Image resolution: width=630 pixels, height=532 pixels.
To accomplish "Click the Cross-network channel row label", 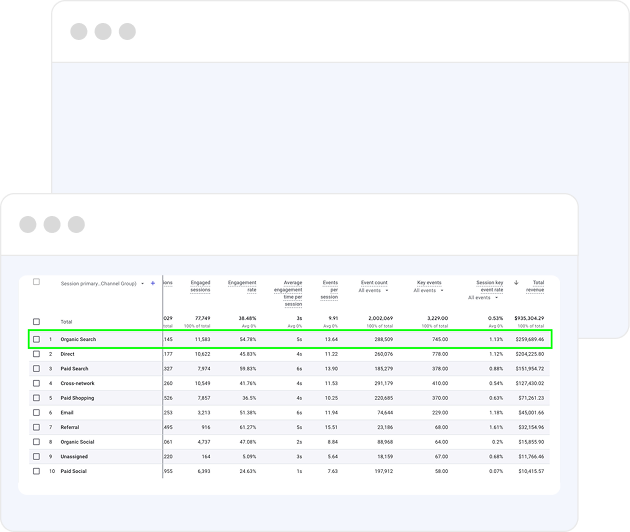I will coord(80,383).
